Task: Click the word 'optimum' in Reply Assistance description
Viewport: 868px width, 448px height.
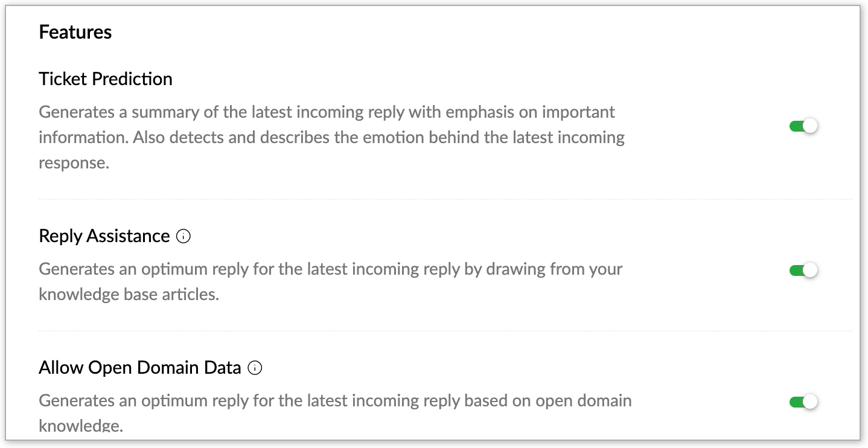Action: coord(173,269)
